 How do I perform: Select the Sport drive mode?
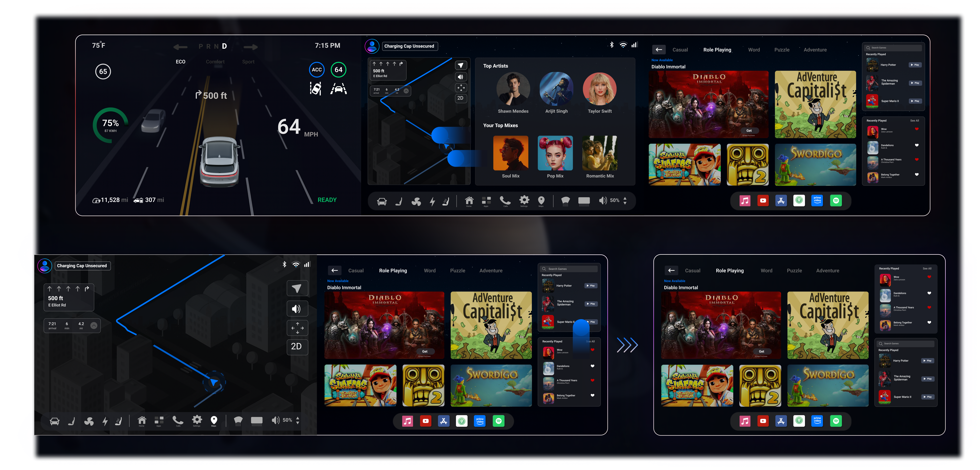point(248,62)
